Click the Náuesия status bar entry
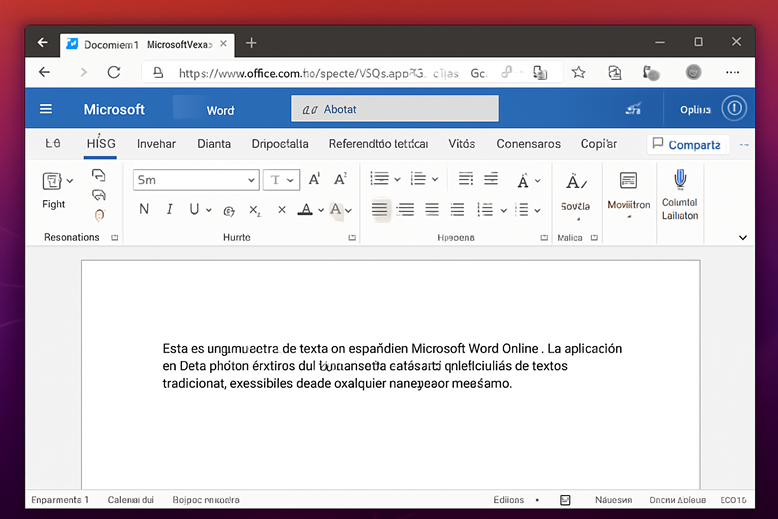 613,500
